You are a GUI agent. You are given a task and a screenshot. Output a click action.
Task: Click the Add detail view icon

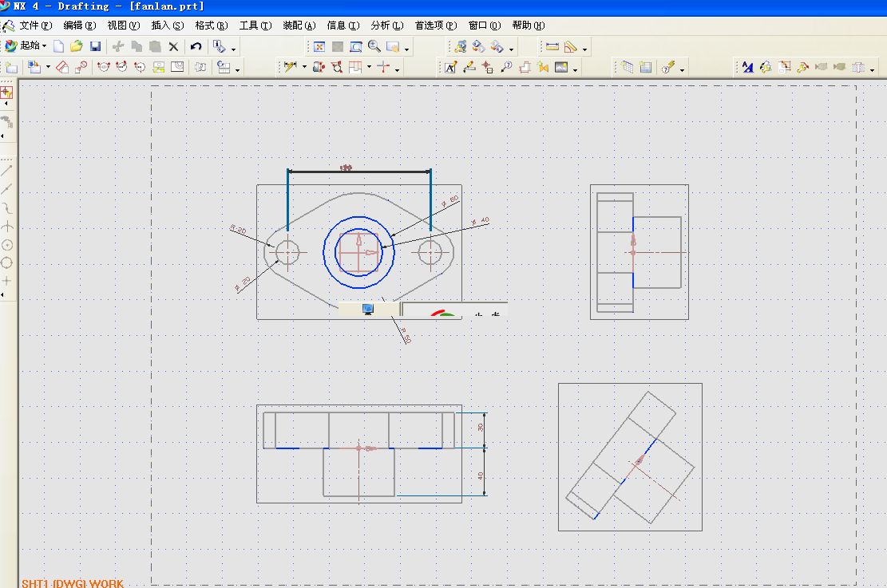click(81, 67)
